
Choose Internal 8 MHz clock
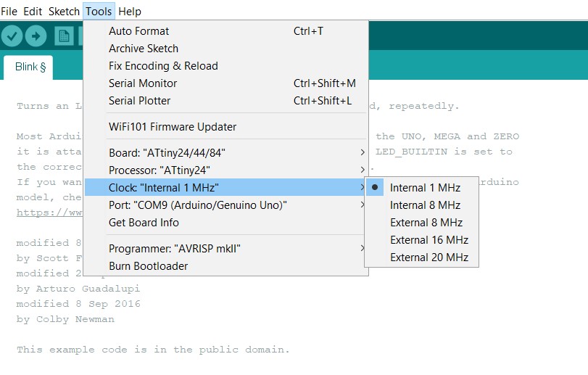click(425, 205)
